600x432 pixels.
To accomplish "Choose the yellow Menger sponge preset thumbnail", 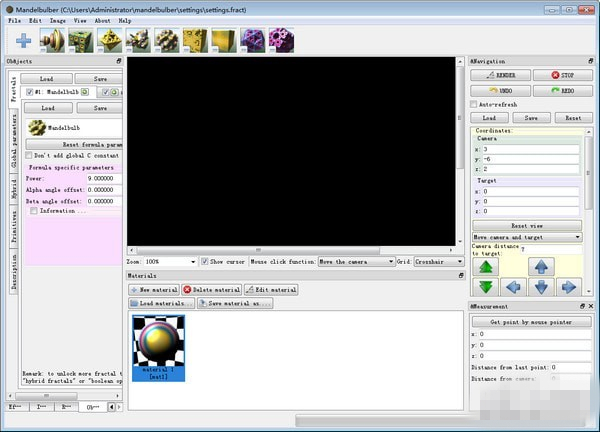I will tap(194, 40).
